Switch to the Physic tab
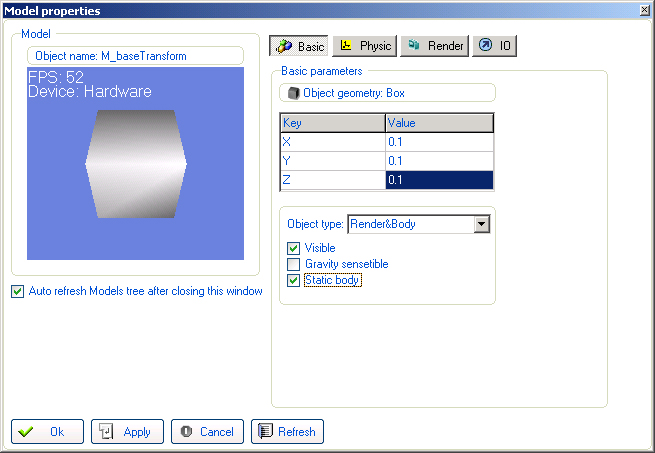The image size is (655, 453). point(366,46)
